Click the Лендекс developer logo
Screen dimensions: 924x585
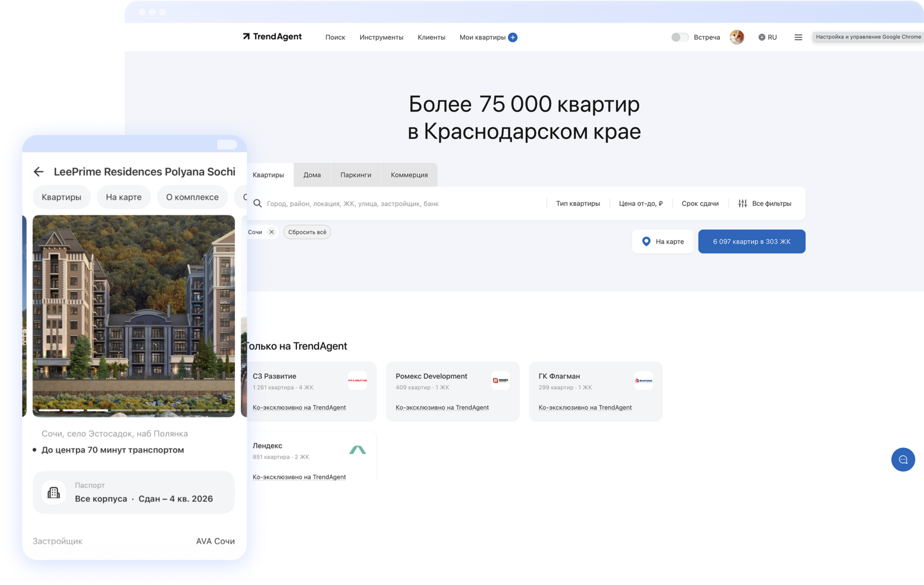coord(358,450)
